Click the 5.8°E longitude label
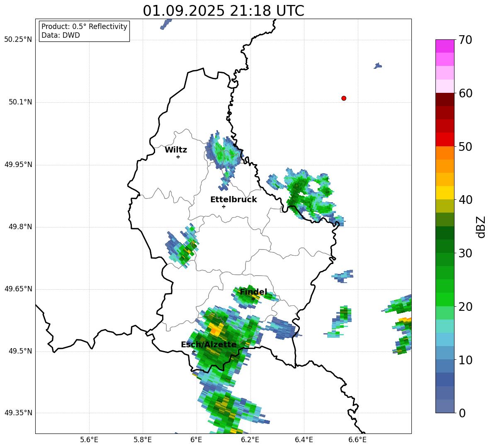This screenshot has height=448, width=491. [x=143, y=440]
